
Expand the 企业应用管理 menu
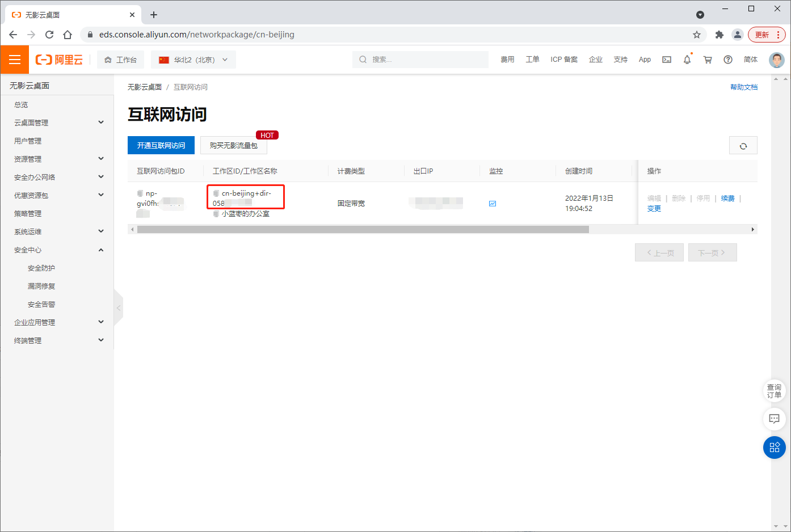57,322
